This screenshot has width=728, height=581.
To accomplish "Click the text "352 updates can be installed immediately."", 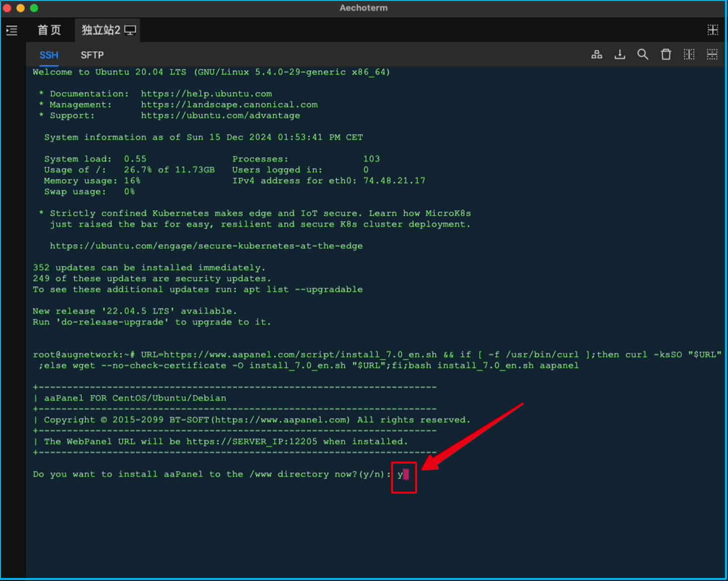I will [x=149, y=268].
